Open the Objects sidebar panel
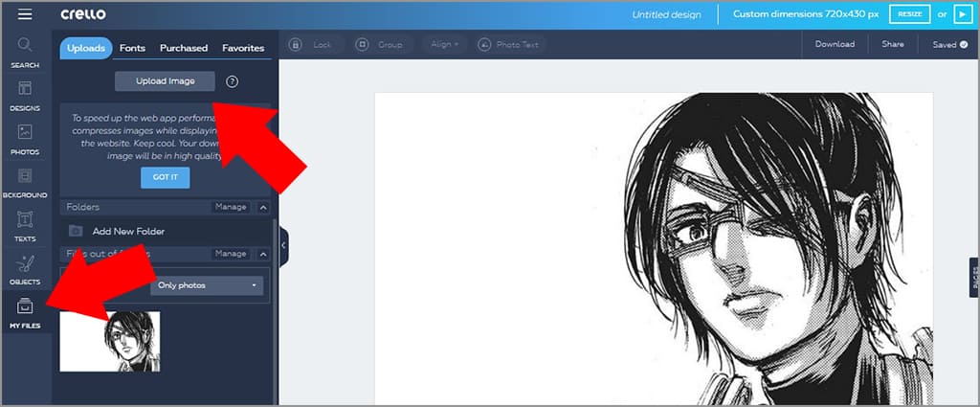The height and width of the screenshot is (407, 980). pos(25,270)
